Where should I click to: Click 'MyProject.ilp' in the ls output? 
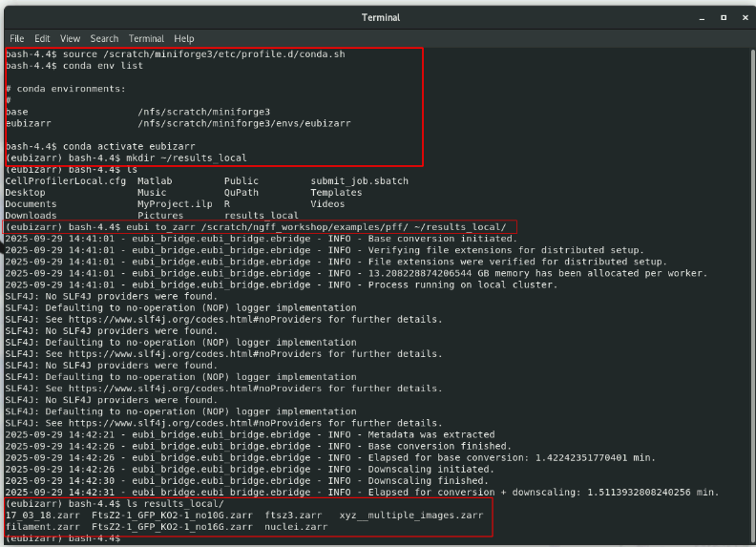click(x=175, y=204)
